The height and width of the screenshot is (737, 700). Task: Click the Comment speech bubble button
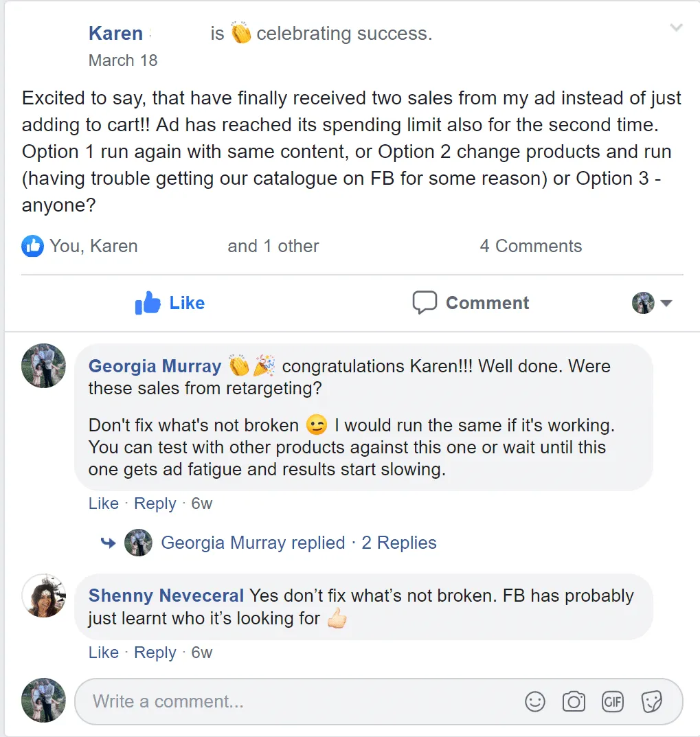(471, 303)
